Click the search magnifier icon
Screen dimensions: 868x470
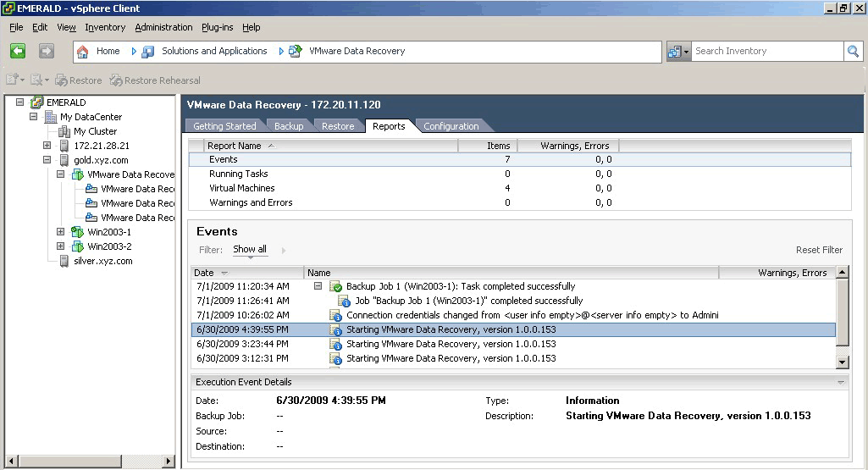click(853, 51)
